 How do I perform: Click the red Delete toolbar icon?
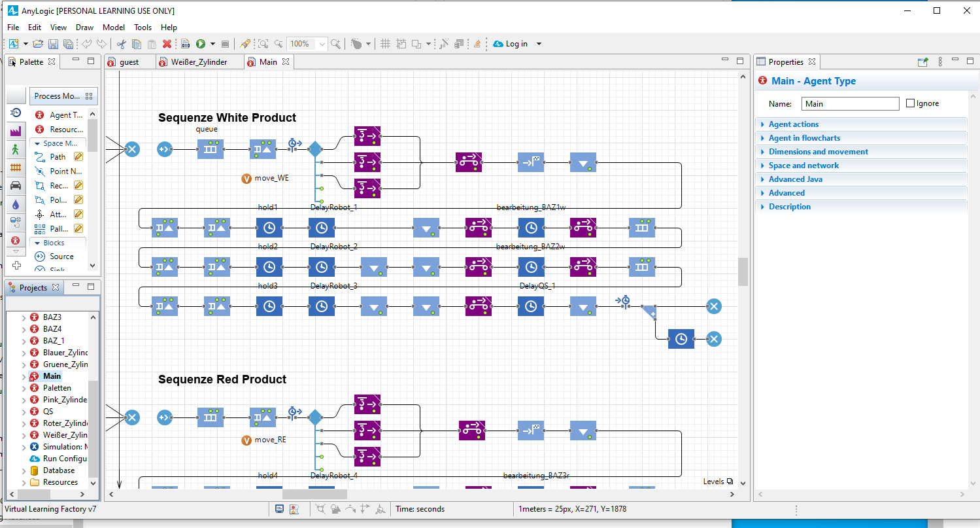click(x=167, y=44)
